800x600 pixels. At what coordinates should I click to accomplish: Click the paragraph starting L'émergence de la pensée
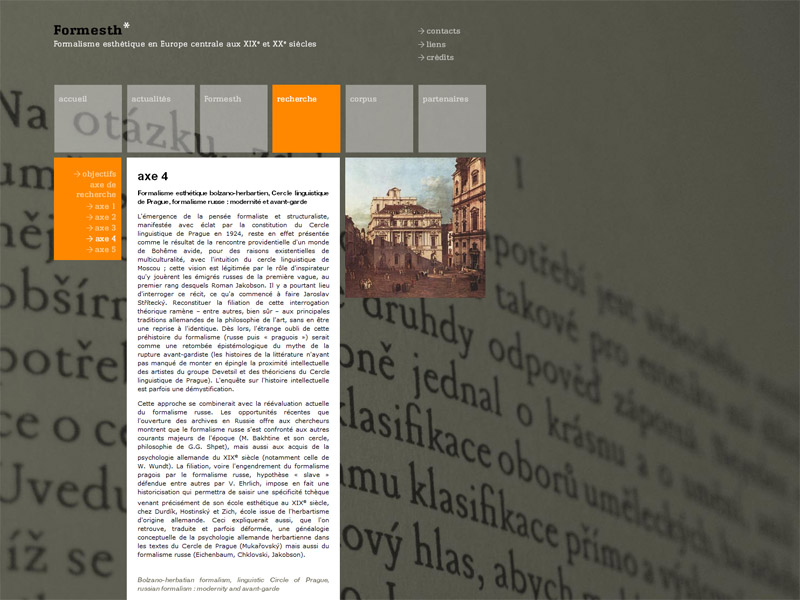tap(233, 303)
